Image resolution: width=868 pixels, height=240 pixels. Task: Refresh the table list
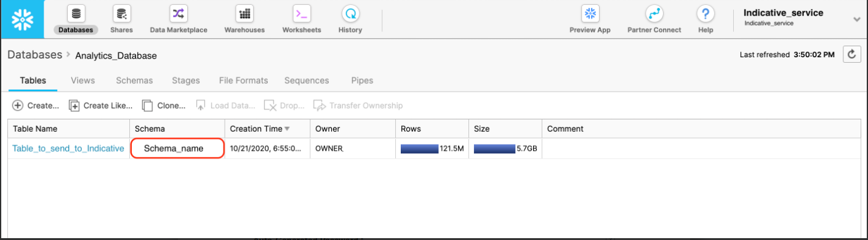click(x=852, y=54)
